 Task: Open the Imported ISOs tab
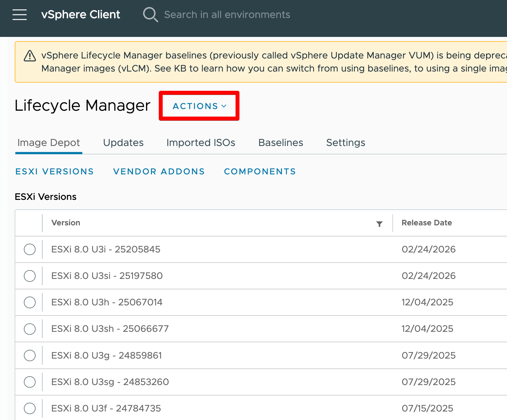pos(201,143)
